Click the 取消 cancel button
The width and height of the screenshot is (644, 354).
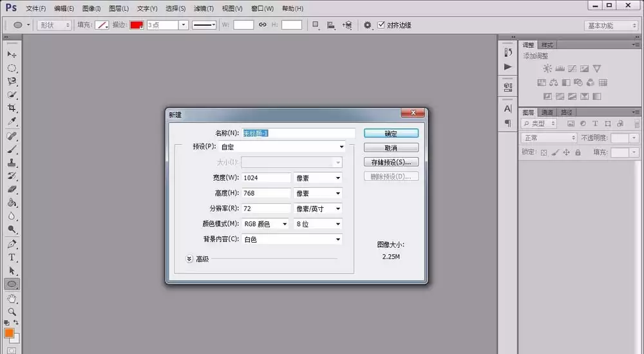click(x=391, y=147)
